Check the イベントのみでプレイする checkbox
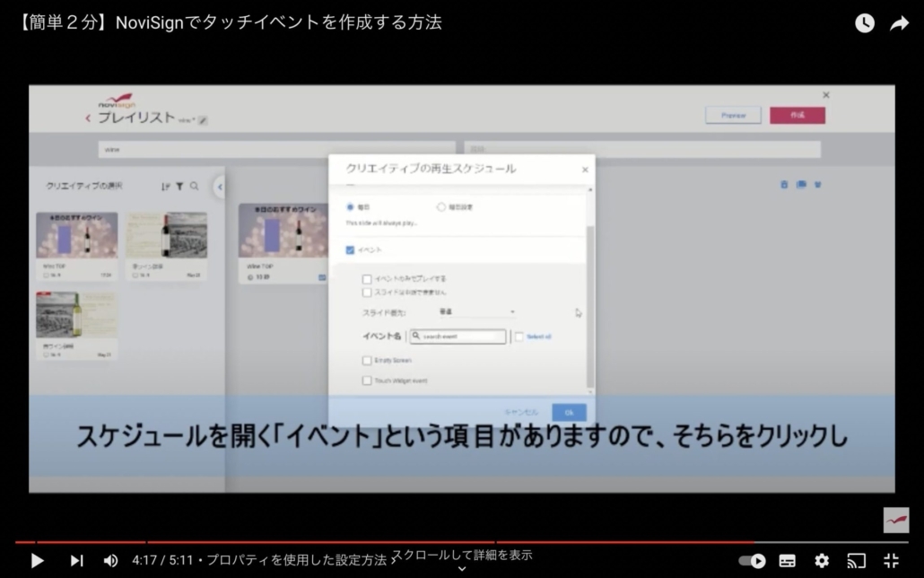The height and width of the screenshot is (578, 924). 367,279
